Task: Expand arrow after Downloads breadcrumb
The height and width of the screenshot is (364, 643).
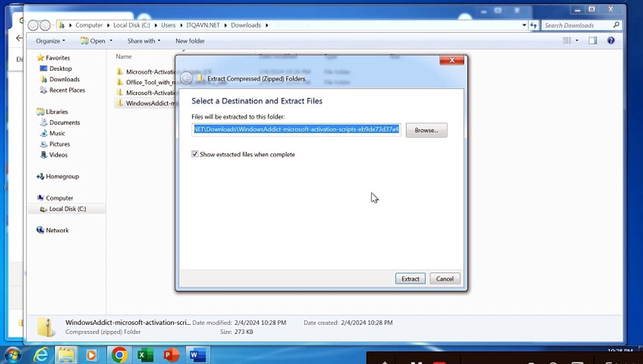Action: [x=266, y=25]
